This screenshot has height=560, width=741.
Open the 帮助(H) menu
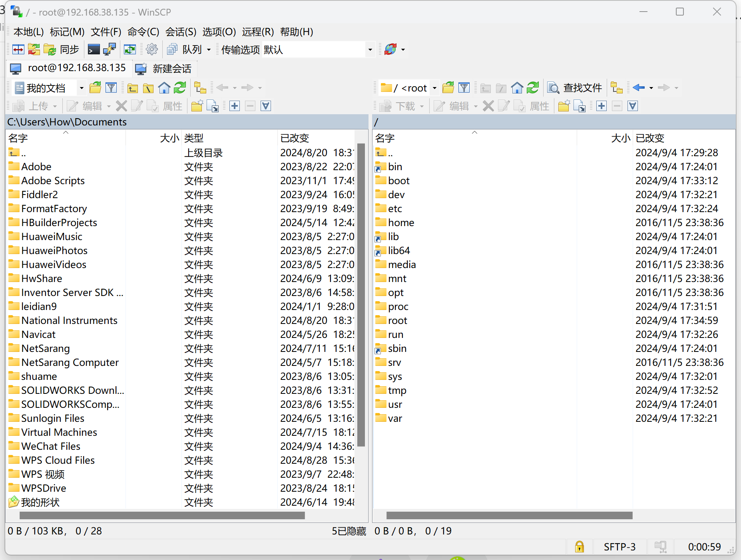point(297,32)
